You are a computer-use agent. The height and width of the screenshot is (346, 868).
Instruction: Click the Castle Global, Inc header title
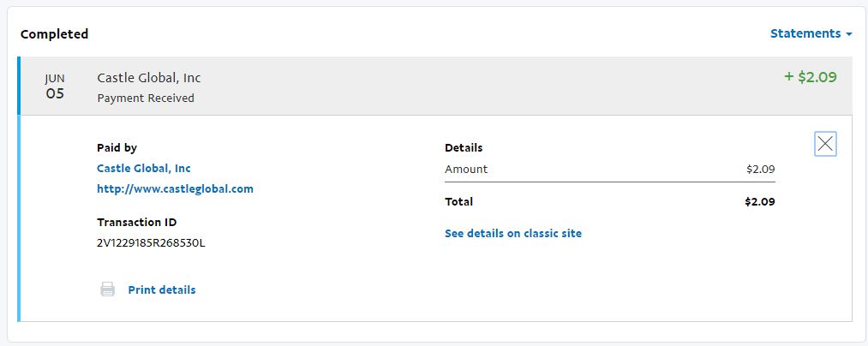click(149, 78)
